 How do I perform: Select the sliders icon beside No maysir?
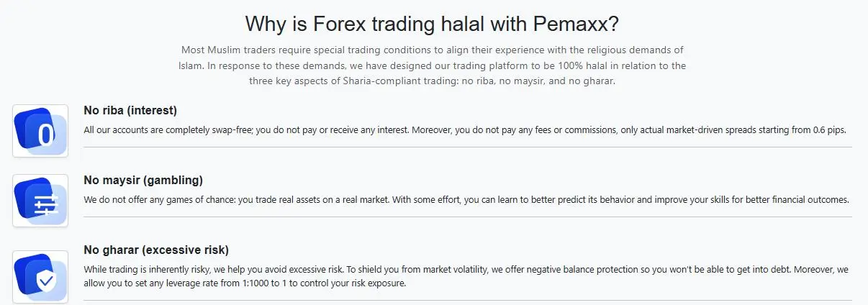[40, 201]
